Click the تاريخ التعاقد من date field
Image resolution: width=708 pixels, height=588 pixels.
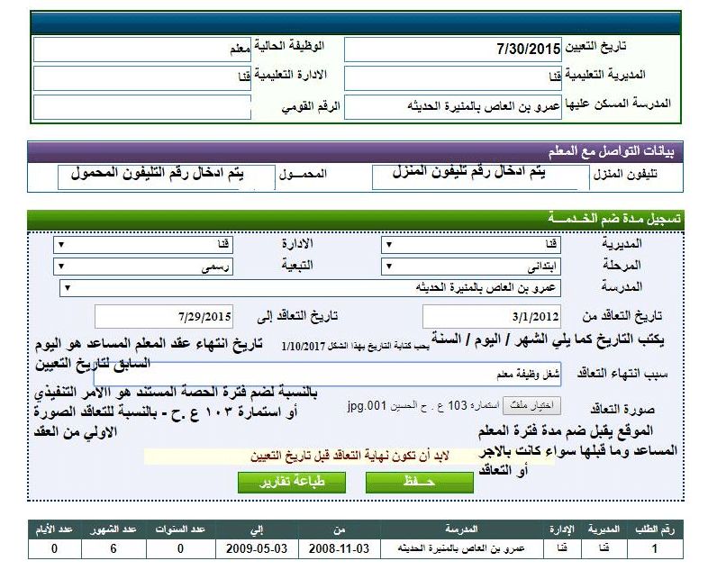tap(492, 316)
